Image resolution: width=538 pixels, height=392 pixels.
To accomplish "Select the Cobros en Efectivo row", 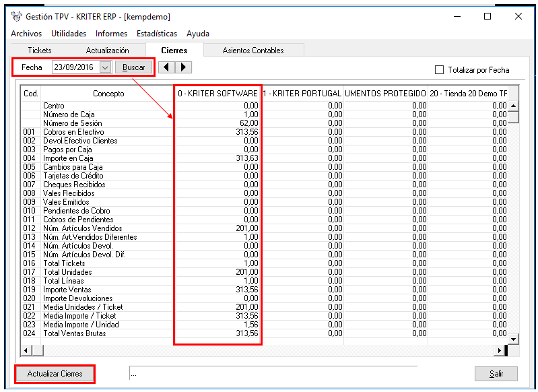I will (264, 132).
